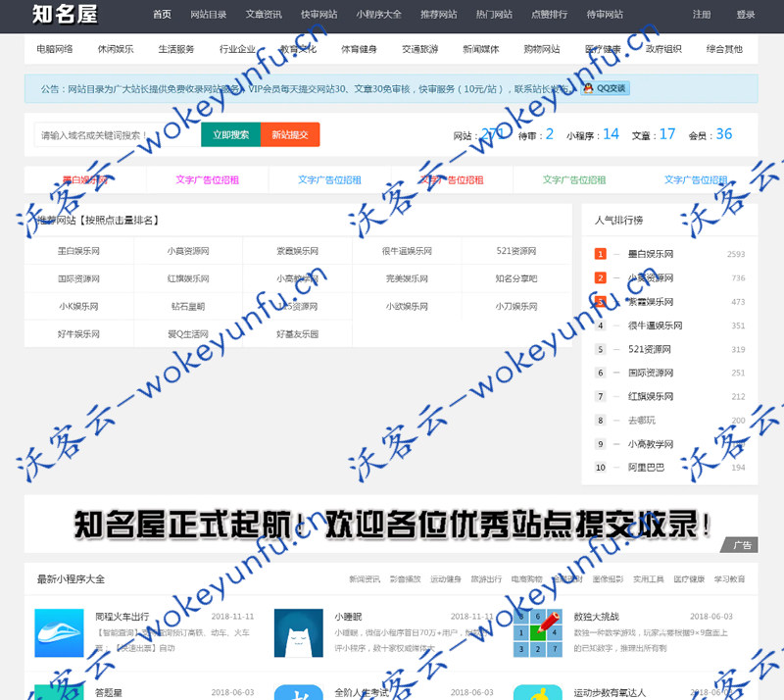784x700 pixels.
Task: Open the 同程火车出行 train app icon
Action: click(59, 632)
